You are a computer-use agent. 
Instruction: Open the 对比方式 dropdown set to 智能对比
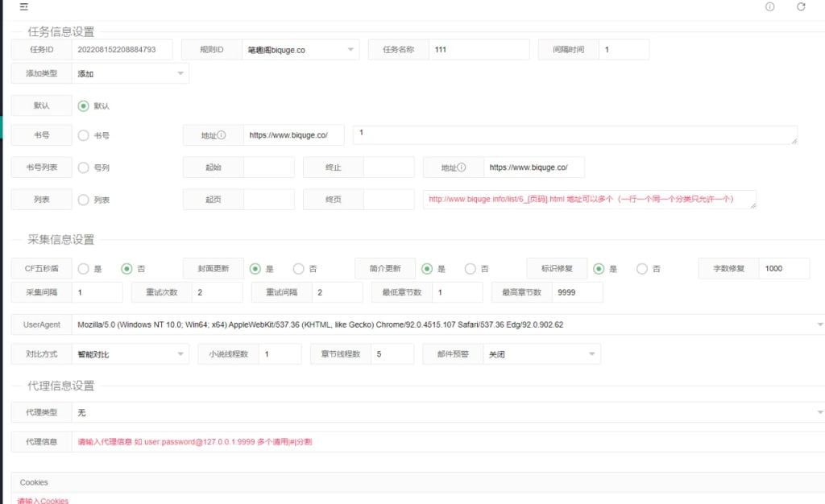[x=129, y=353]
